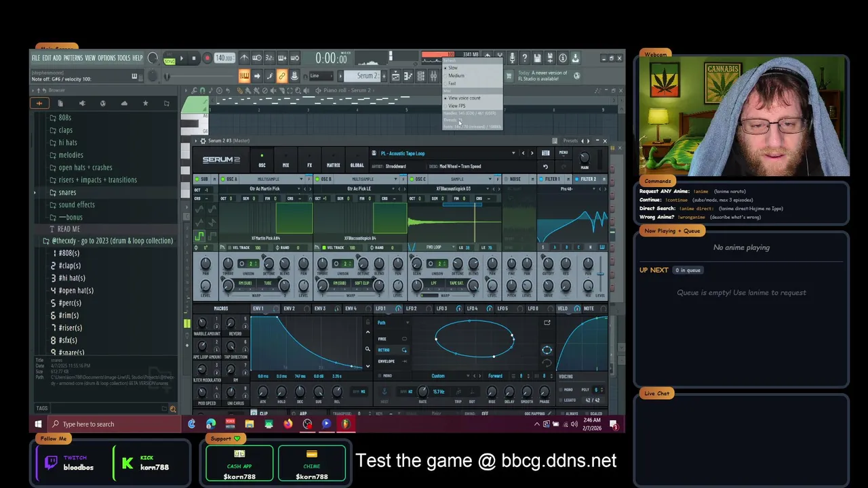Toggle Serum OSC A enable switch
This screenshot has height=488, width=868.
click(223, 179)
